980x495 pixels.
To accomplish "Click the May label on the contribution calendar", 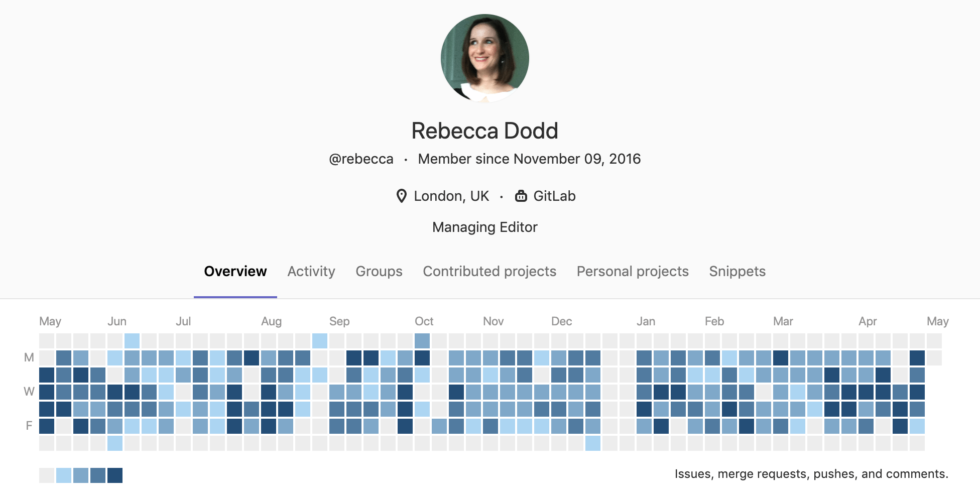I will click(x=50, y=321).
